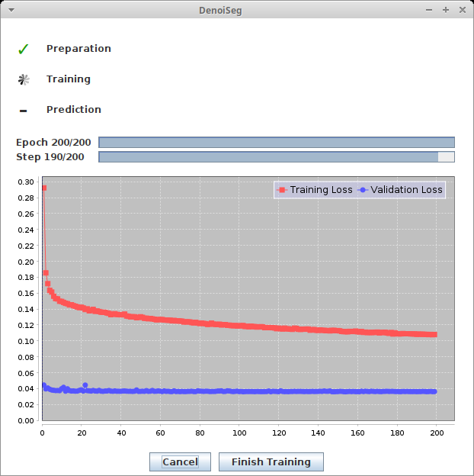Click the x-axis label 200
Image resolution: width=474 pixels, height=476 pixels.
coord(437,433)
